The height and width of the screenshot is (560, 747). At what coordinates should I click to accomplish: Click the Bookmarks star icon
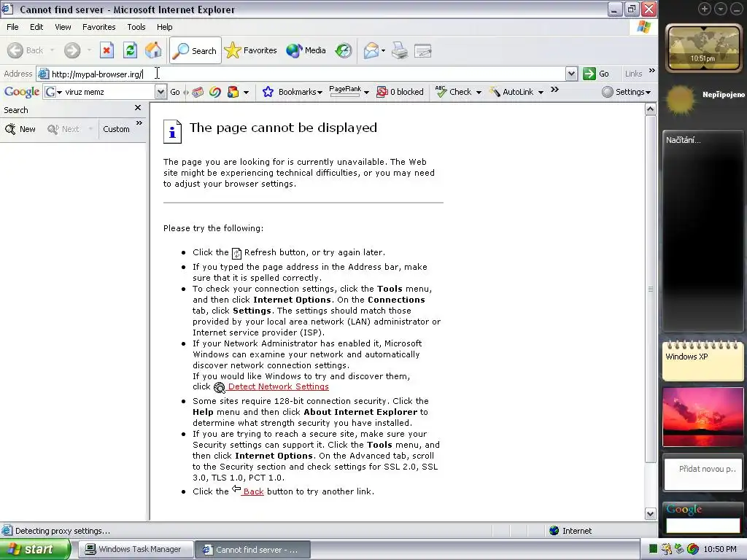pos(268,92)
